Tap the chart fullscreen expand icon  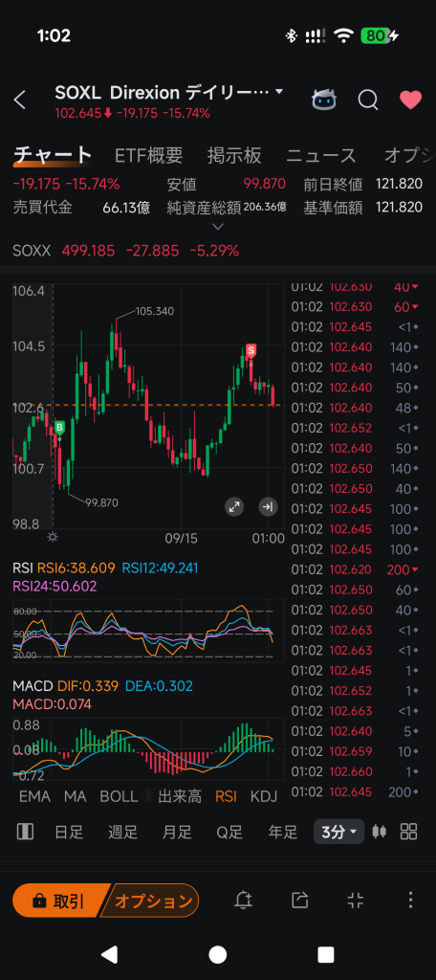234,507
